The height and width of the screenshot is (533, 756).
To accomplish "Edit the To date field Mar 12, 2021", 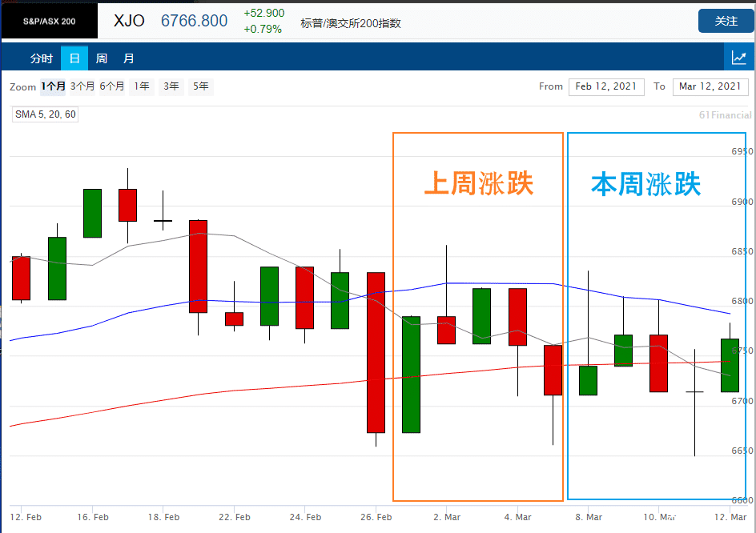I will click(x=710, y=86).
